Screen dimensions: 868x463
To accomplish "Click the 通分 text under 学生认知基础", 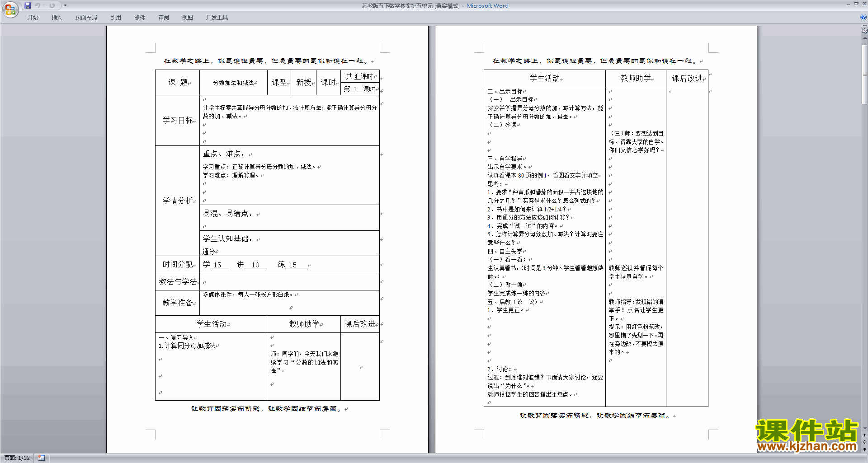I will click(x=208, y=252).
